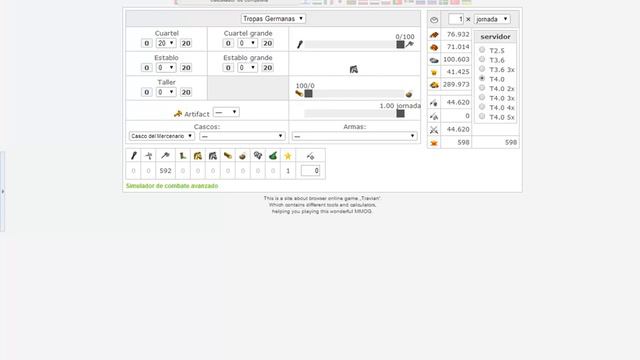640x360 pixels.
Task: Set Cuartel level to 0 button
Action: click(147, 43)
